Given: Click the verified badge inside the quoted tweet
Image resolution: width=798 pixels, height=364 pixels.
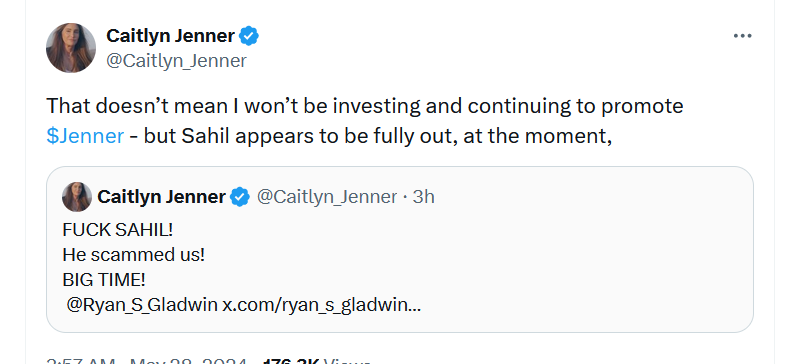Looking at the screenshot, I should (240, 197).
